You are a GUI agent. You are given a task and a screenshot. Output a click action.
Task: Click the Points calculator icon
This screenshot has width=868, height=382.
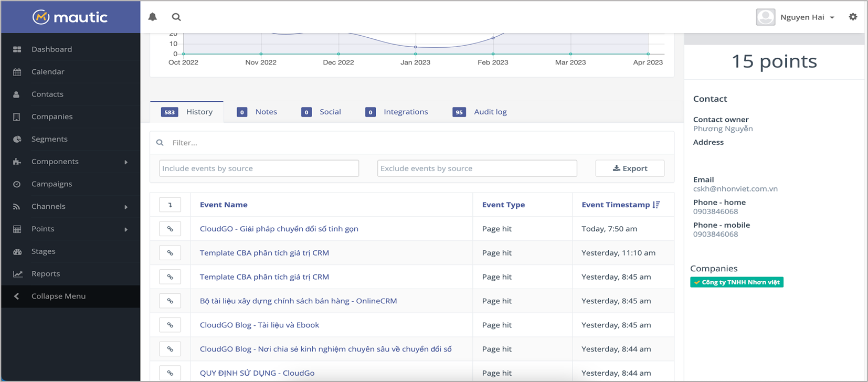click(x=17, y=229)
